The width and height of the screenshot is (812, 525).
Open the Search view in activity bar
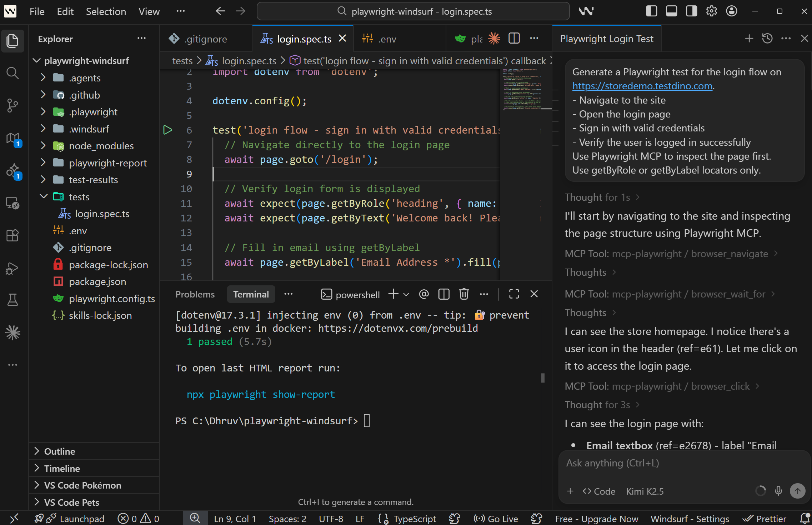click(12, 73)
